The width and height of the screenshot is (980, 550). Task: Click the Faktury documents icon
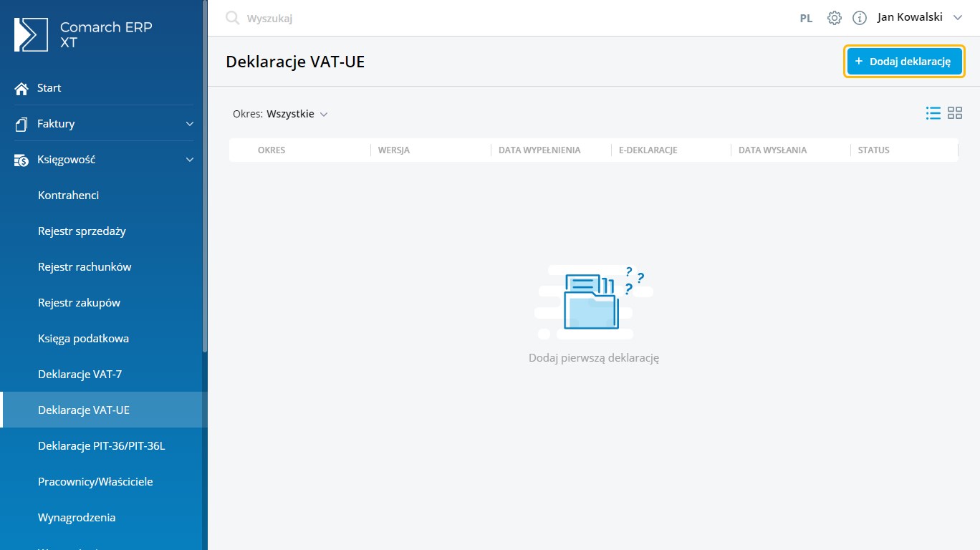point(21,124)
